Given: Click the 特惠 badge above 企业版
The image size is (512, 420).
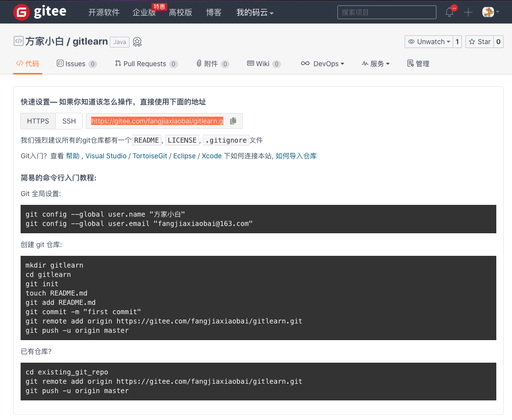Looking at the screenshot, I should pyautogui.click(x=159, y=6).
